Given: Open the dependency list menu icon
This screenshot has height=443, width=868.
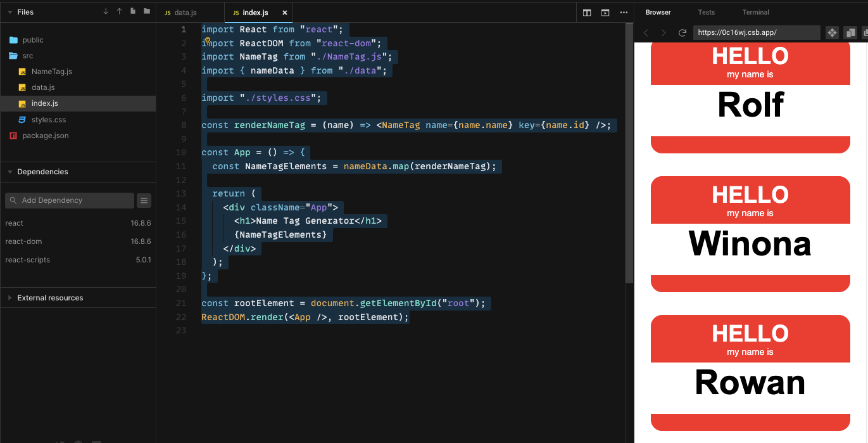Looking at the screenshot, I should coord(144,200).
